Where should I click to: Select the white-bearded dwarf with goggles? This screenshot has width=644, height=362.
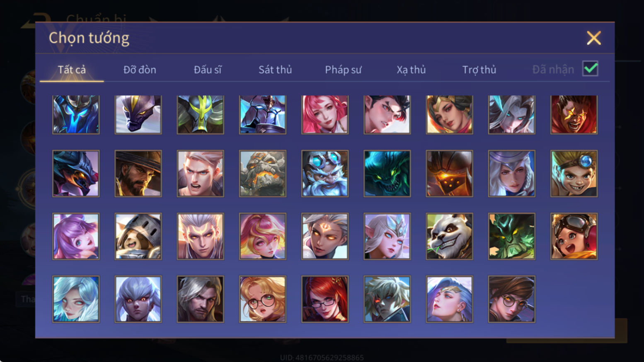[x=325, y=173]
